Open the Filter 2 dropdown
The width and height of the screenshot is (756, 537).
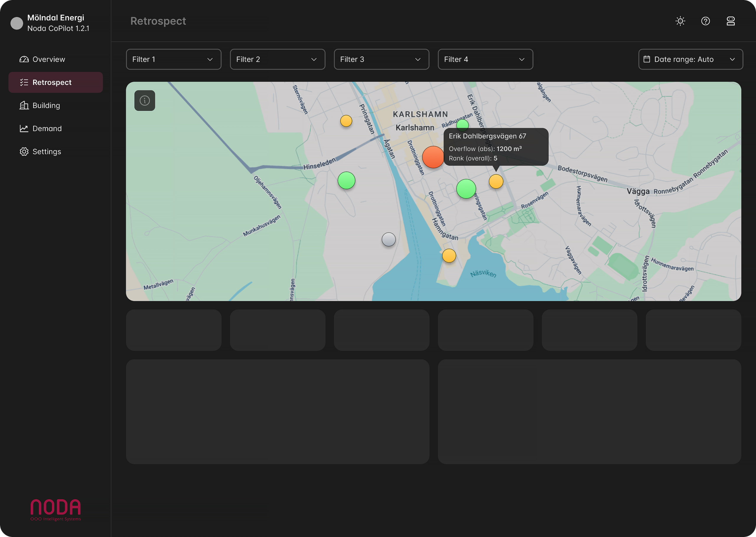click(x=277, y=59)
